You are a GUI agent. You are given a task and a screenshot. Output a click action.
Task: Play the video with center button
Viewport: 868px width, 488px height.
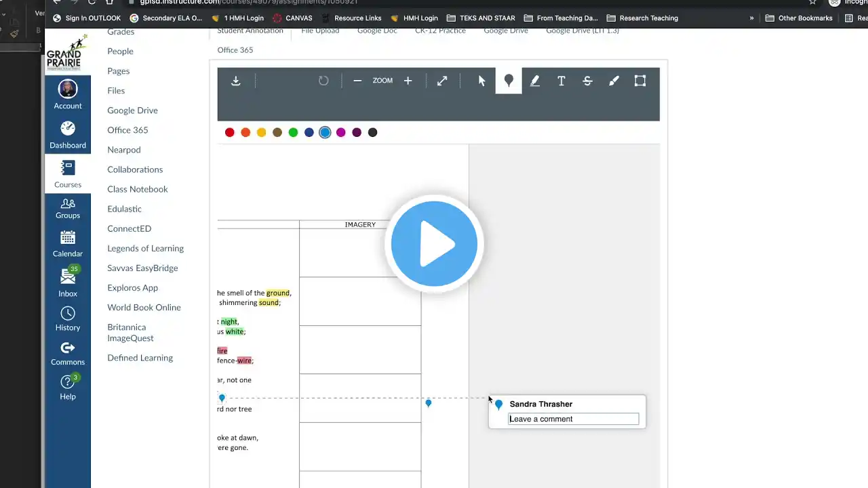434,244
